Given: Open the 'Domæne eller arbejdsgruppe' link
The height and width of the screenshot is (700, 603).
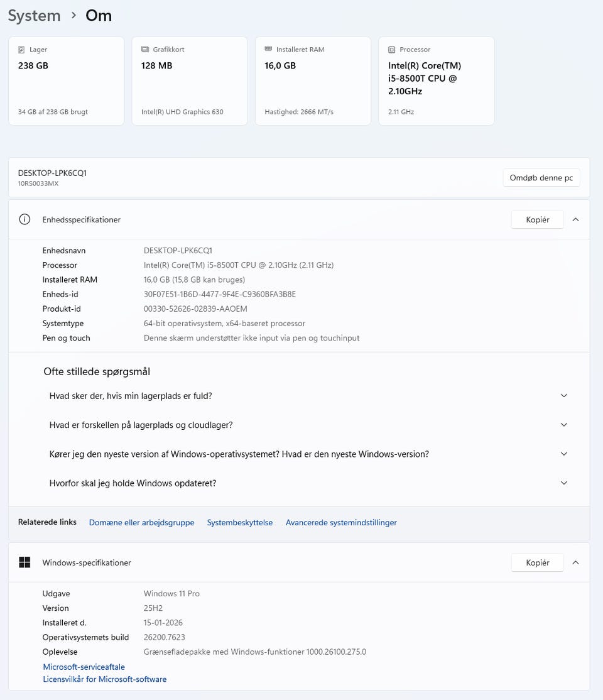Looking at the screenshot, I should click(x=141, y=522).
